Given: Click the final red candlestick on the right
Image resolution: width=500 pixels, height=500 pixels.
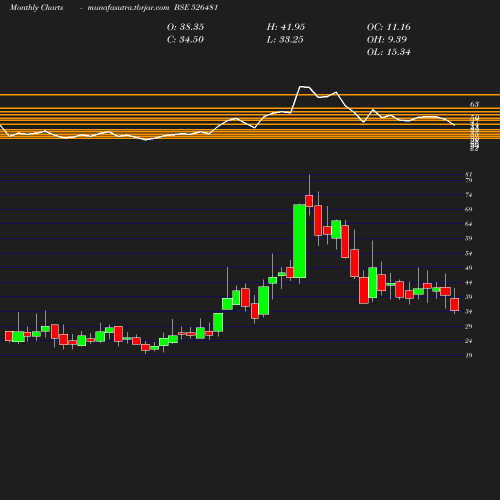Looking at the screenshot, I should pos(455,305).
